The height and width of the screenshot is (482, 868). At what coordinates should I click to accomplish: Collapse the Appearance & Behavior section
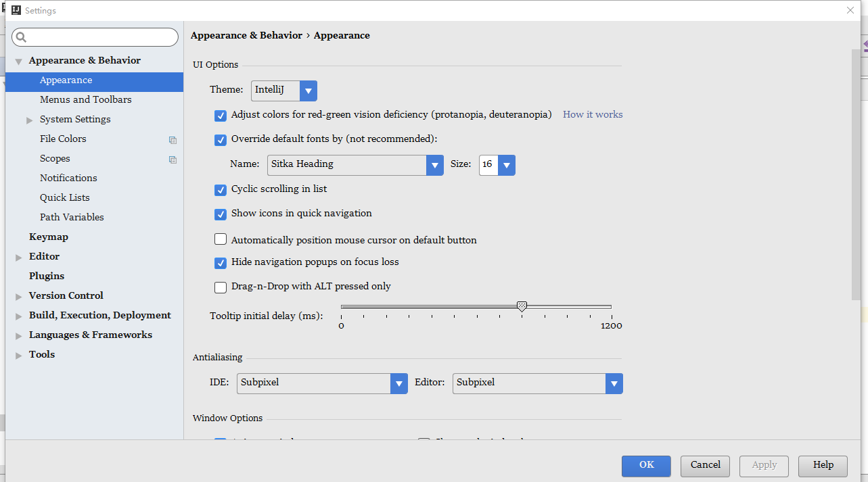tap(18, 62)
